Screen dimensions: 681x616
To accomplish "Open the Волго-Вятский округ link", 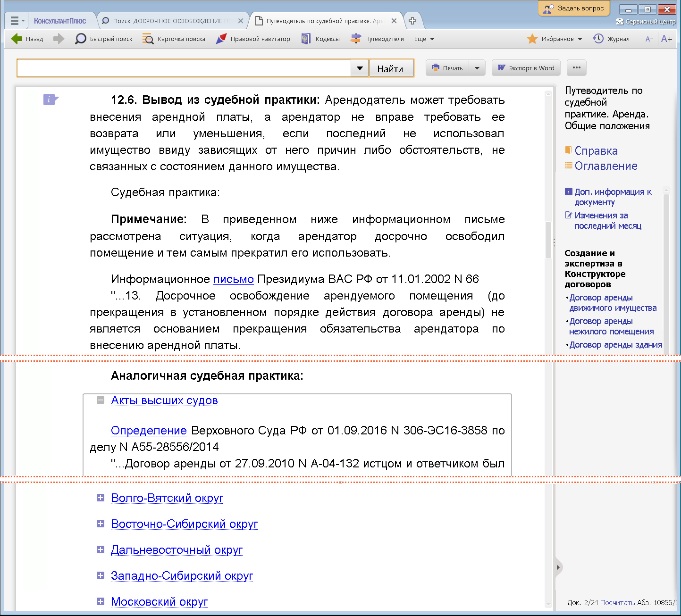I will pyautogui.click(x=167, y=498).
